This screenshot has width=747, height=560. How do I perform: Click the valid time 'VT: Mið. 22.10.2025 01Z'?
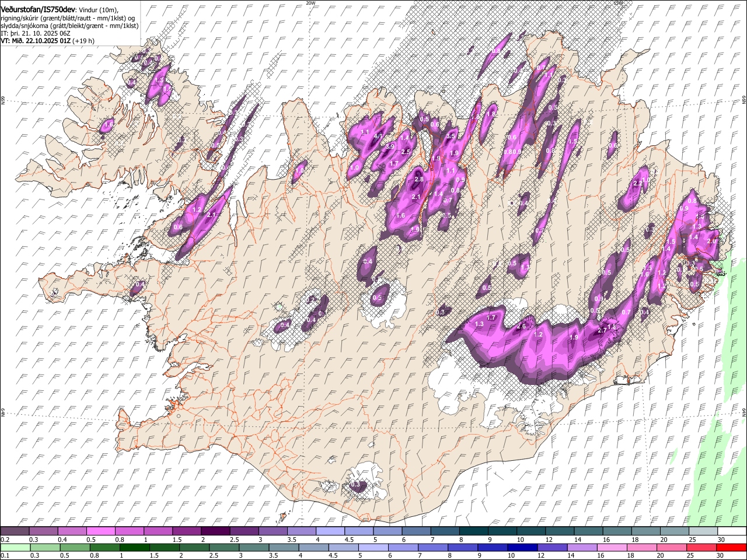[x=36, y=41]
